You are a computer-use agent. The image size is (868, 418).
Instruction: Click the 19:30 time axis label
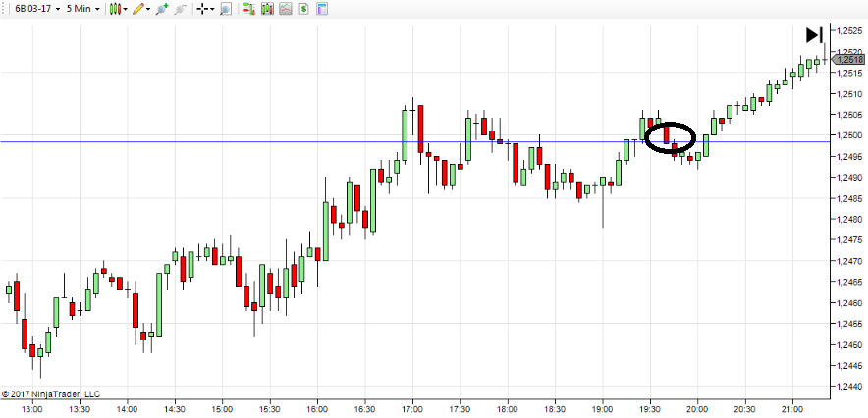point(650,408)
